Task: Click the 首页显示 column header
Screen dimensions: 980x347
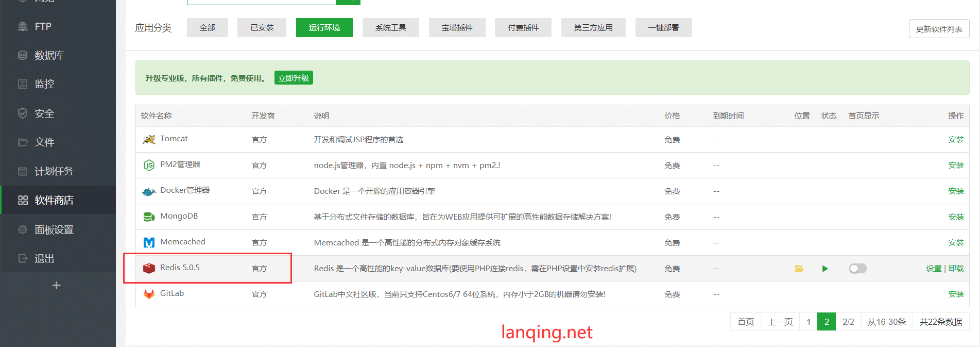Action: coord(864,115)
